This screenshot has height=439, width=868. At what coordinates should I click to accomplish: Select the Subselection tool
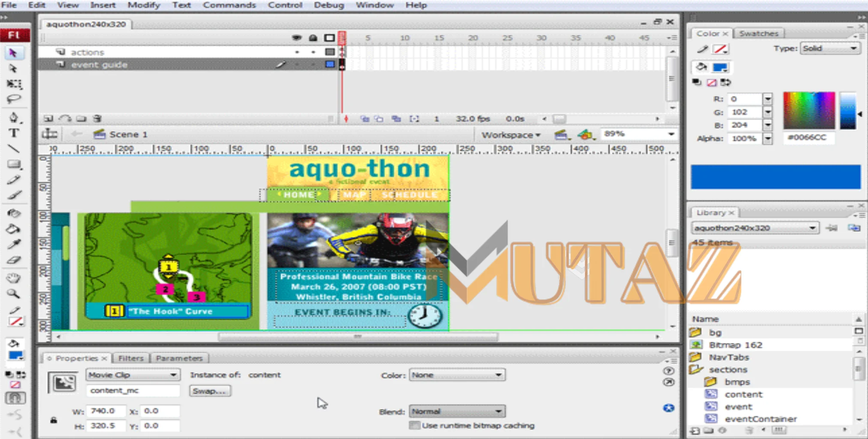point(13,68)
